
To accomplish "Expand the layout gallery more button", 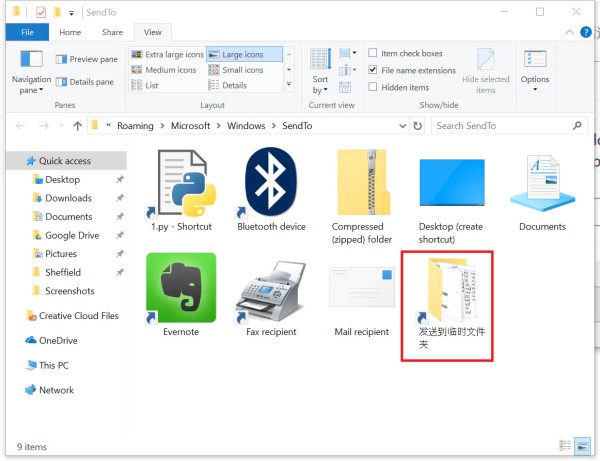I will point(289,84).
